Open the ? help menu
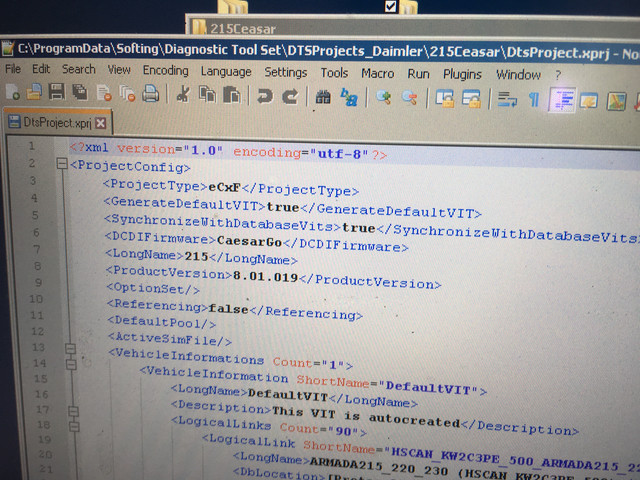The width and height of the screenshot is (640, 480). [558, 75]
